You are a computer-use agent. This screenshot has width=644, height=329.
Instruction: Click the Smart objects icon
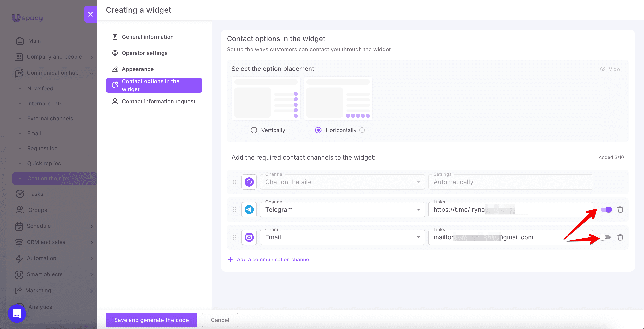(x=19, y=274)
